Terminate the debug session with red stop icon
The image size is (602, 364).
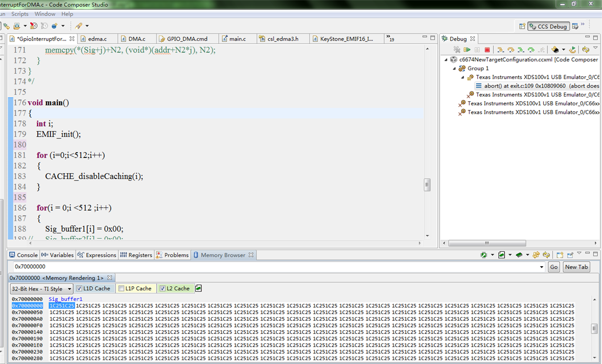pos(487,49)
